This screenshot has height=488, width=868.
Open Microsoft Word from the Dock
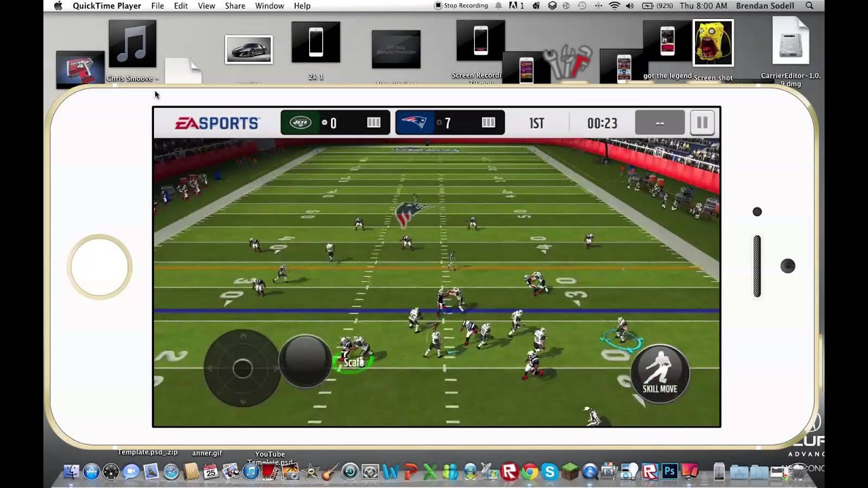pyautogui.click(x=391, y=472)
